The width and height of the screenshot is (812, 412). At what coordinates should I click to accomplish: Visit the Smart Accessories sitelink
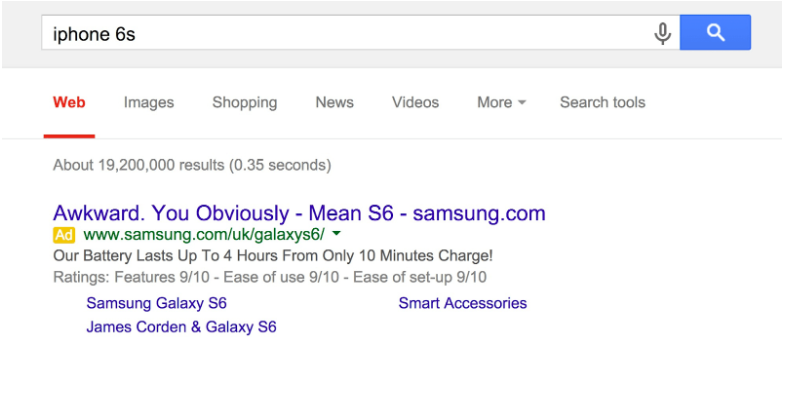point(462,303)
